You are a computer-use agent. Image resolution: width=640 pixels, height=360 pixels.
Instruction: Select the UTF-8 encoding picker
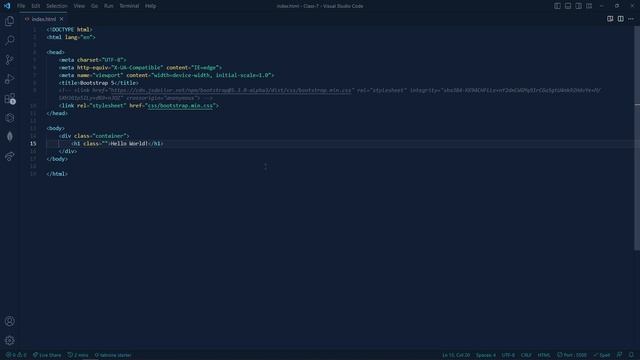tap(508, 355)
